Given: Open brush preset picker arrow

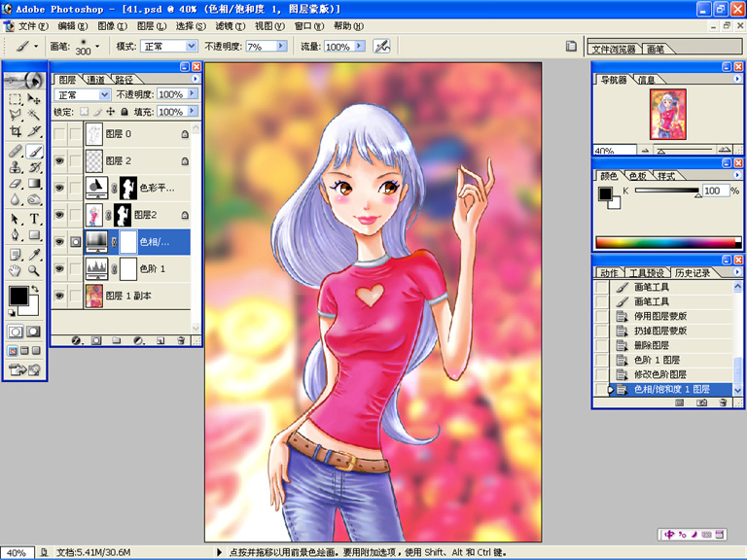Looking at the screenshot, I should point(97,47).
